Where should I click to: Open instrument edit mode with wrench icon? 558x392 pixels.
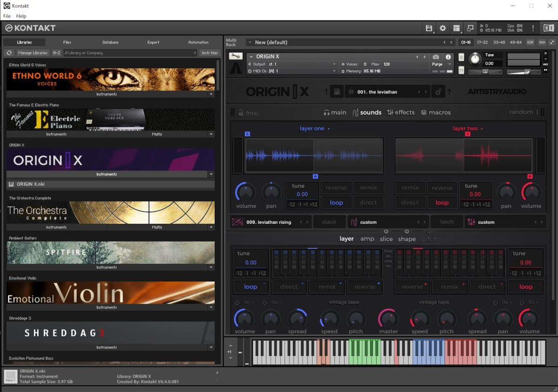(236, 56)
